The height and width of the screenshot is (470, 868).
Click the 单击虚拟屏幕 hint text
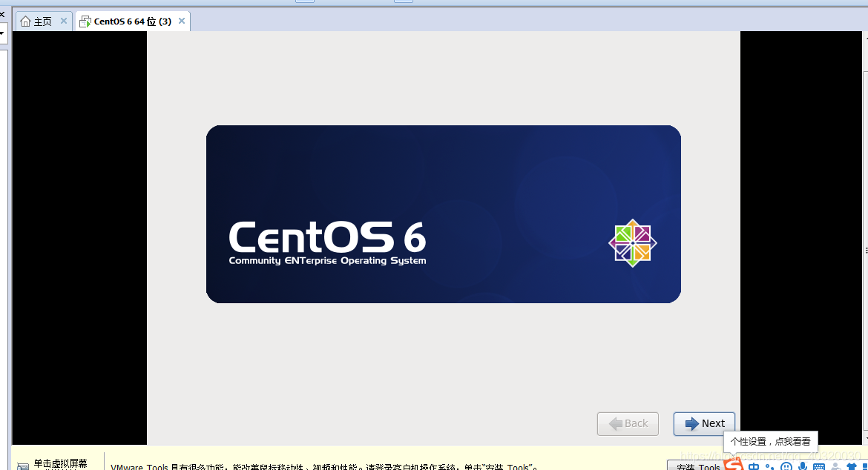[x=60, y=464]
